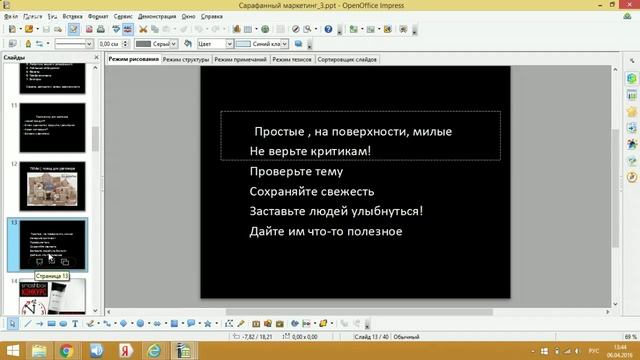Choose the Curve drawing tool
The height and width of the screenshot is (360, 640).
tap(90, 324)
